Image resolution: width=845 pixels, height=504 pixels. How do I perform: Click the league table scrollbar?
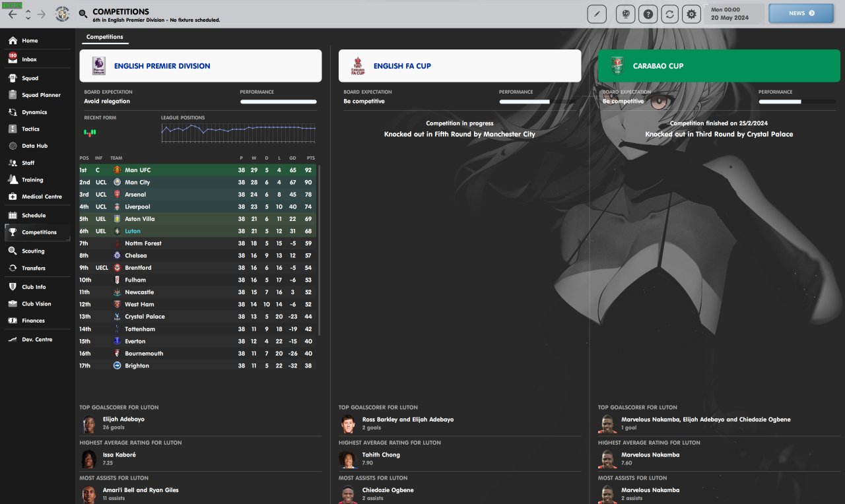(320, 251)
